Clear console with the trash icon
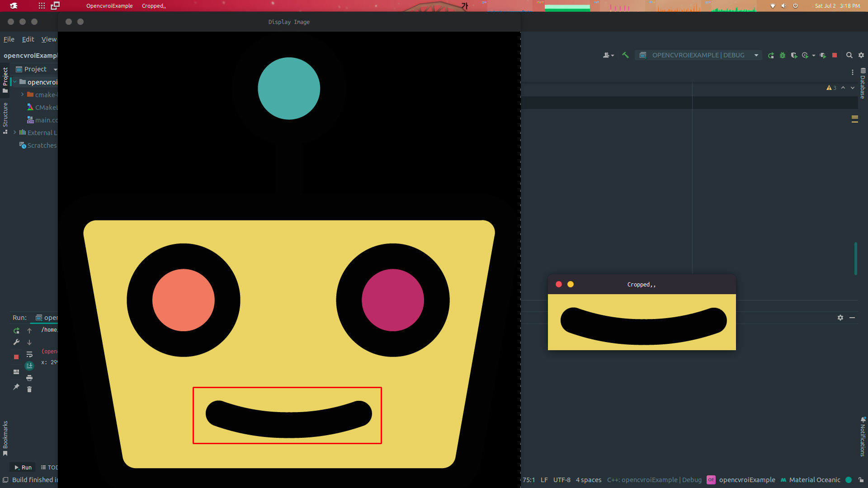The height and width of the screenshot is (488, 868). [29, 389]
